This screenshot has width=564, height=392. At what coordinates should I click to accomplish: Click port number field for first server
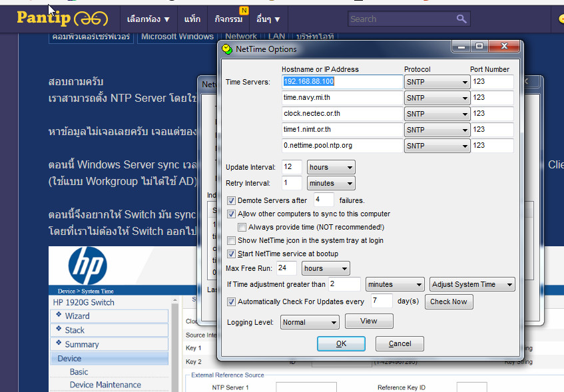(x=493, y=82)
